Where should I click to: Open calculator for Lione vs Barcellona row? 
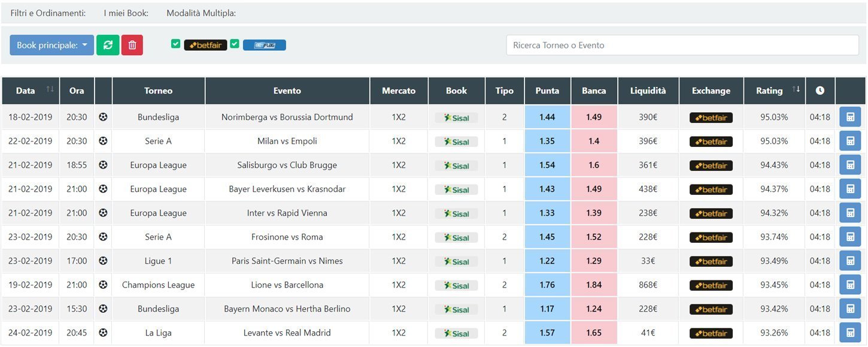tap(849, 285)
